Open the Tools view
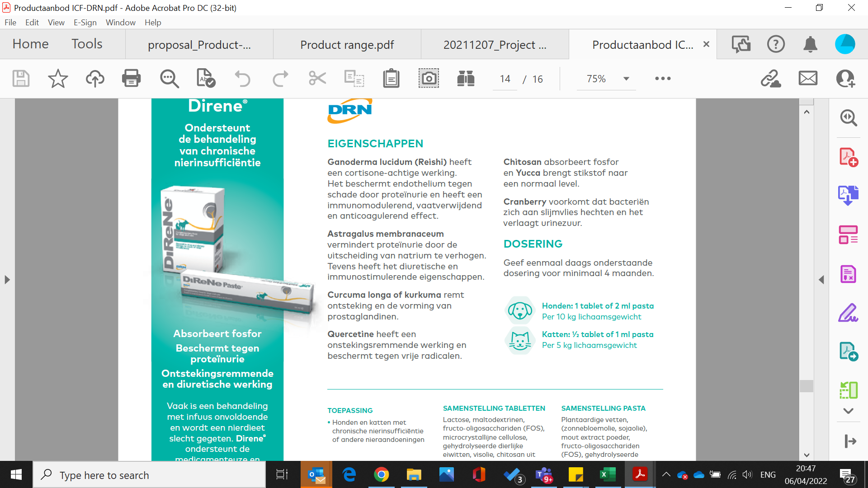 pos(87,44)
